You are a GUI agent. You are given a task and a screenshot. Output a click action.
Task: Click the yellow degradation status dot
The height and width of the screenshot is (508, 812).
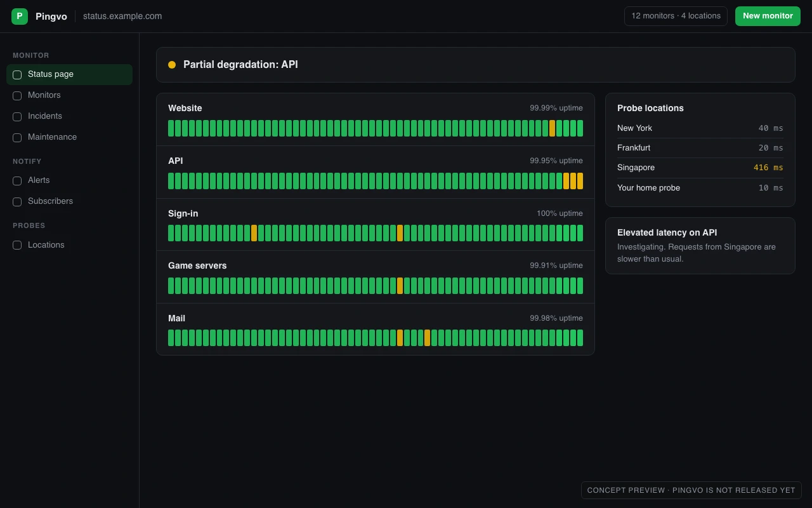tap(172, 65)
